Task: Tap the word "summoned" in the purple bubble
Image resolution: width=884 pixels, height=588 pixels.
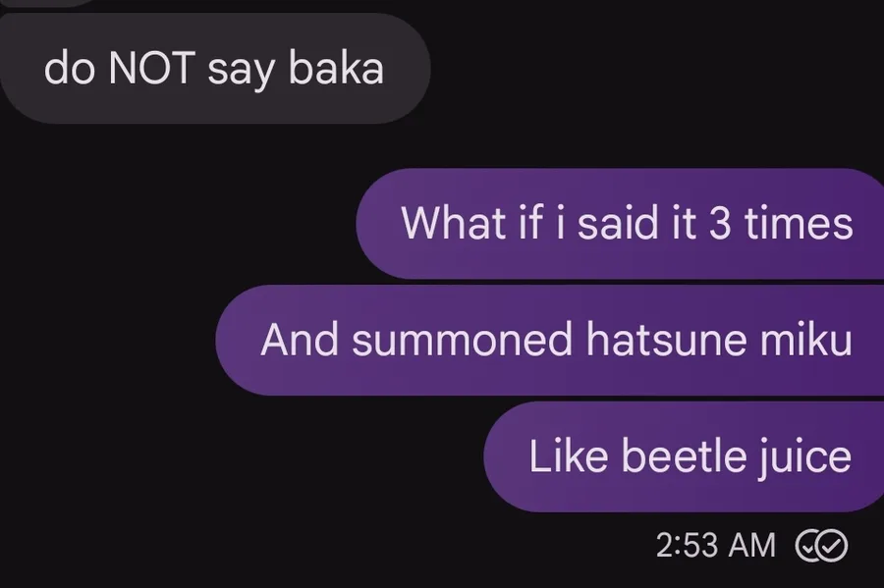Action: click(462, 340)
